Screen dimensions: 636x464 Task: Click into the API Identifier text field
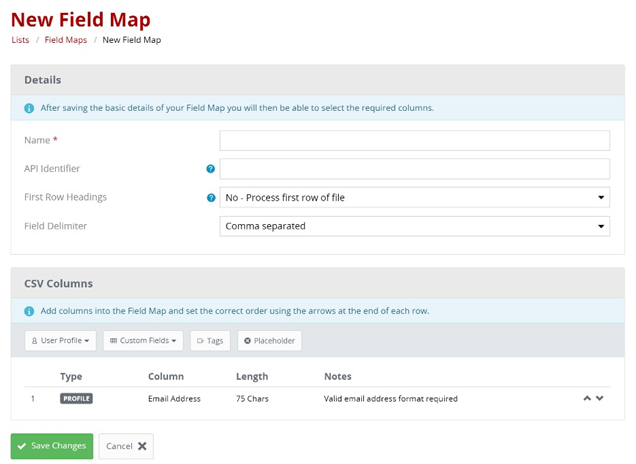(414, 169)
